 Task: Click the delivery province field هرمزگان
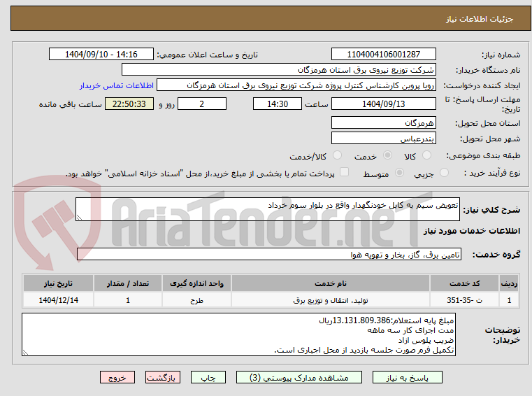[383, 123]
